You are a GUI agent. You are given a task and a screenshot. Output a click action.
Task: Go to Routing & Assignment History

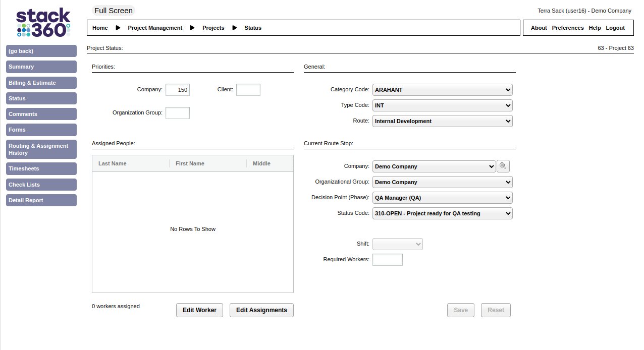(x=41, y=149)
